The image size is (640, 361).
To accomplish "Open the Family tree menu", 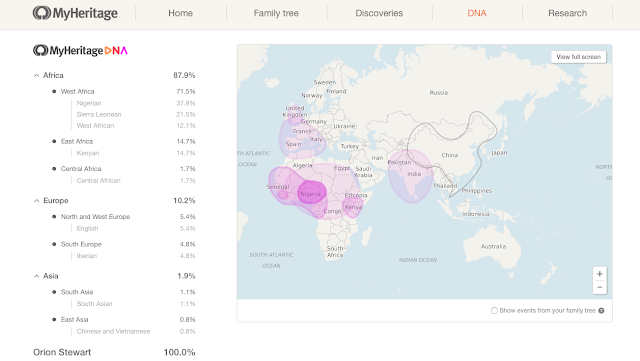I will tap(276, 13).
